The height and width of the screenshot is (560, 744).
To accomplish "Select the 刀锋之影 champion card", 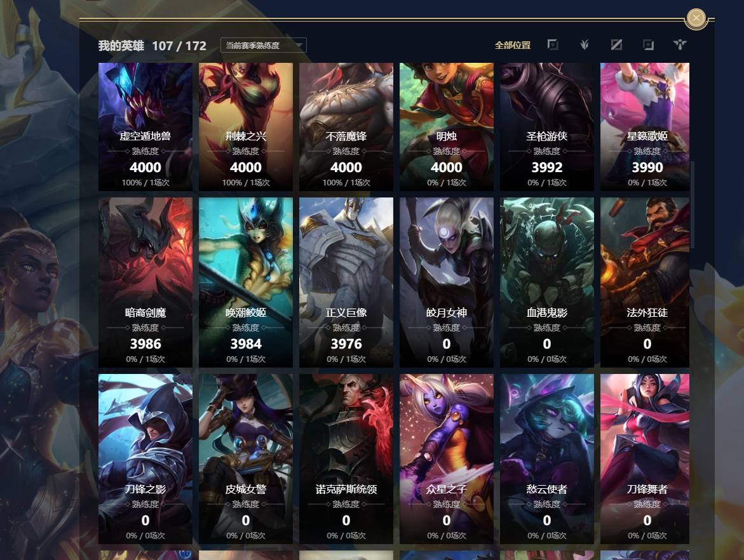I will click(x=145, y=458).
